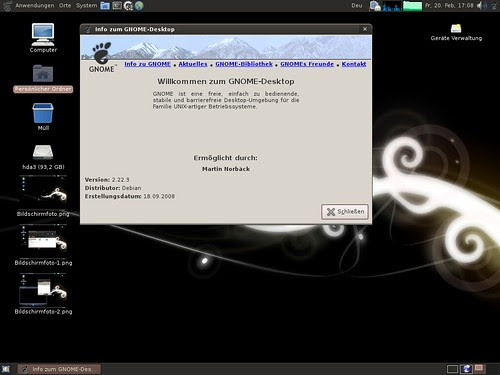Click the Info zum GNOME-Desktop title bar

tap(226, 29)
